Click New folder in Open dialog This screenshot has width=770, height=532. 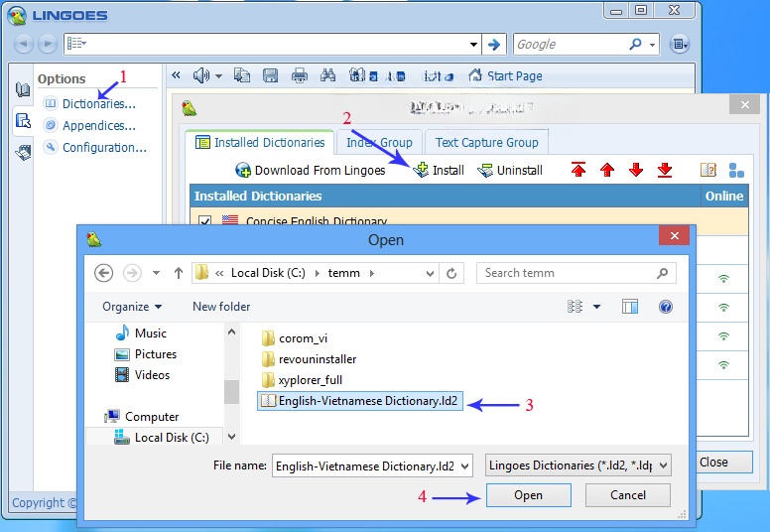(221, 307)
